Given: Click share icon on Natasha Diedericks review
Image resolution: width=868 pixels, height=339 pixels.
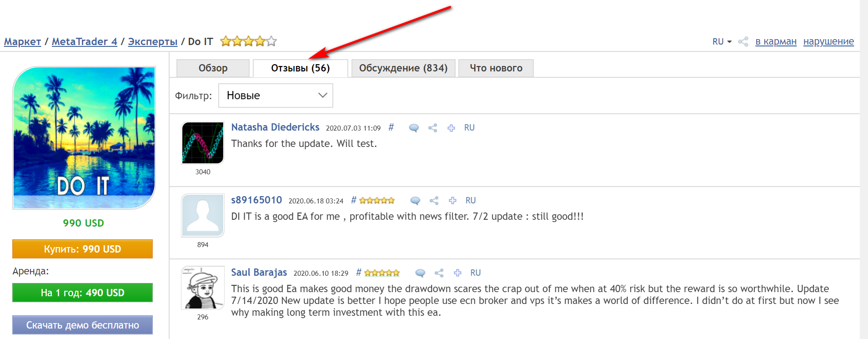Looking at the screenshot, I should [432, 128].
